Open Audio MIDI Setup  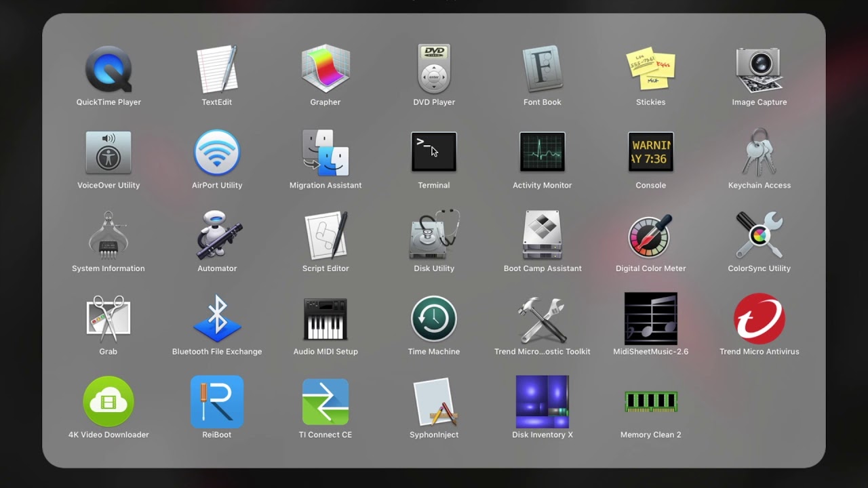[x=325, y=319]
